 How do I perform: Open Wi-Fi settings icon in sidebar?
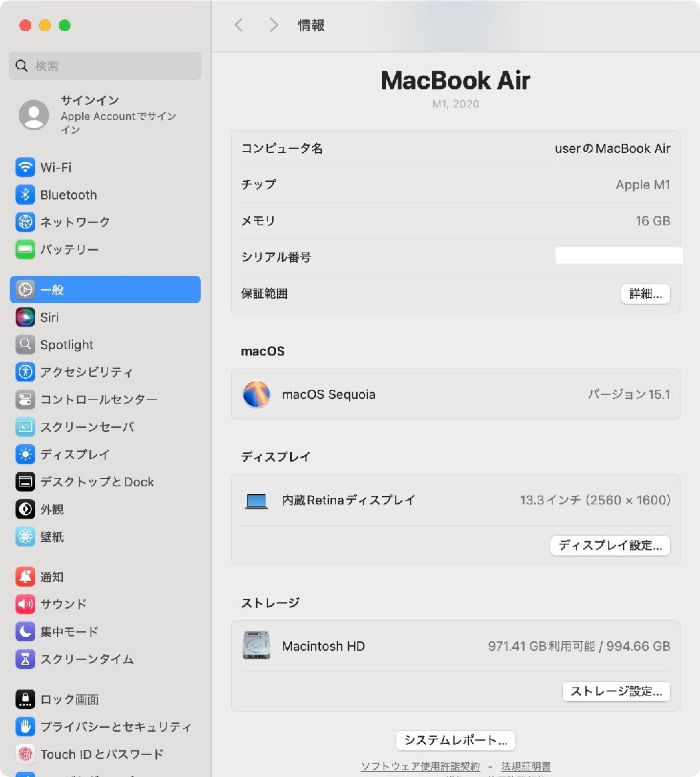coord(25,167)
